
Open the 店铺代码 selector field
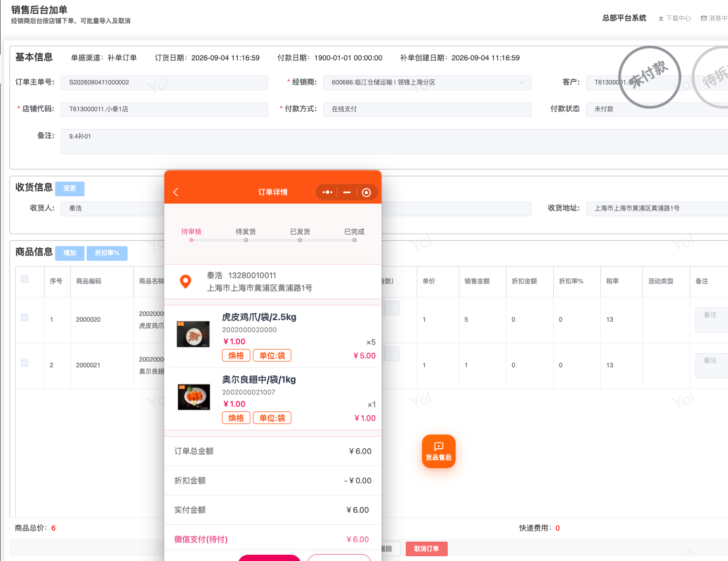click(x=164, y=109)
